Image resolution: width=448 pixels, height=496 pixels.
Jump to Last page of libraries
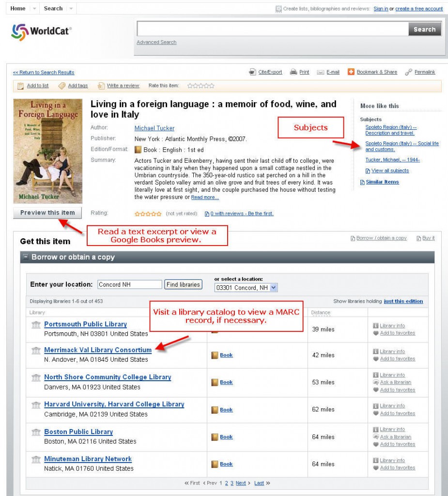click(x=259, y=483)
